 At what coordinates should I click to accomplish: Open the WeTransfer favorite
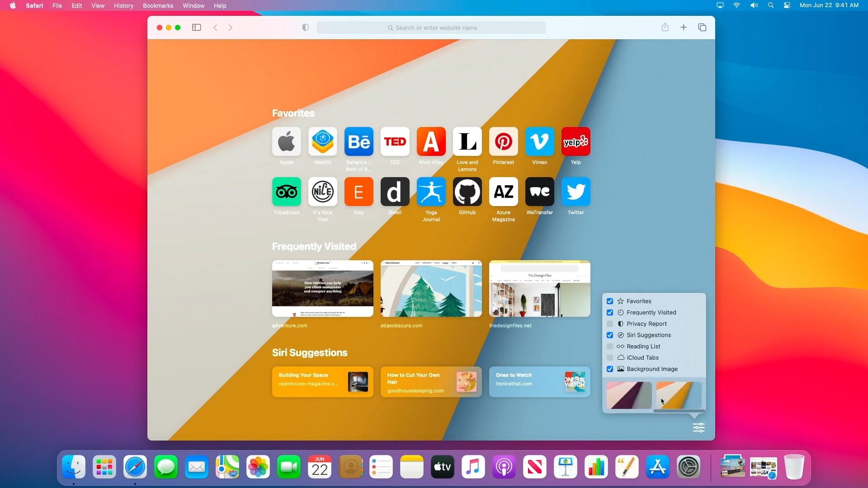click(x=540, y=192)
